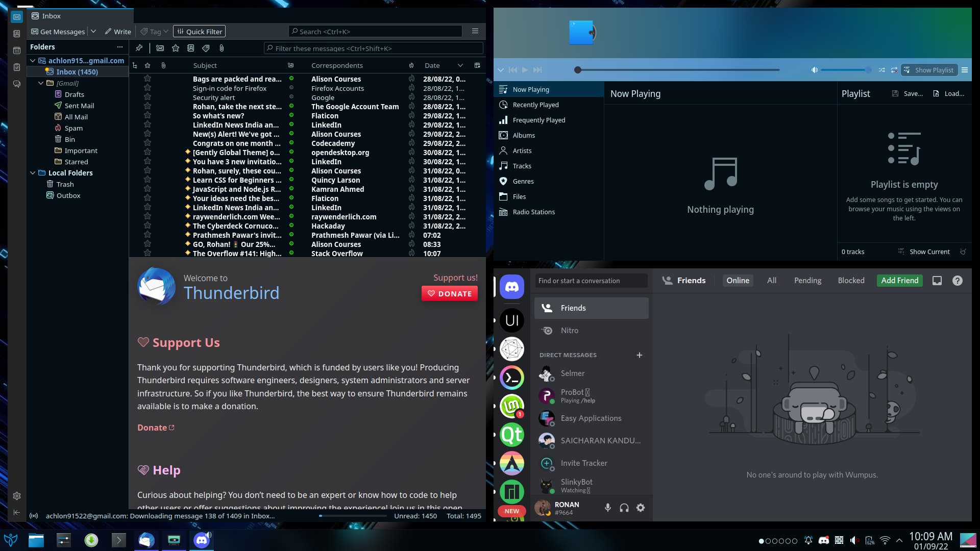Open the Address Book in Thunderbird's sidebar
The width and height of the screenshot is (980, 551).
tap(16, 34)
